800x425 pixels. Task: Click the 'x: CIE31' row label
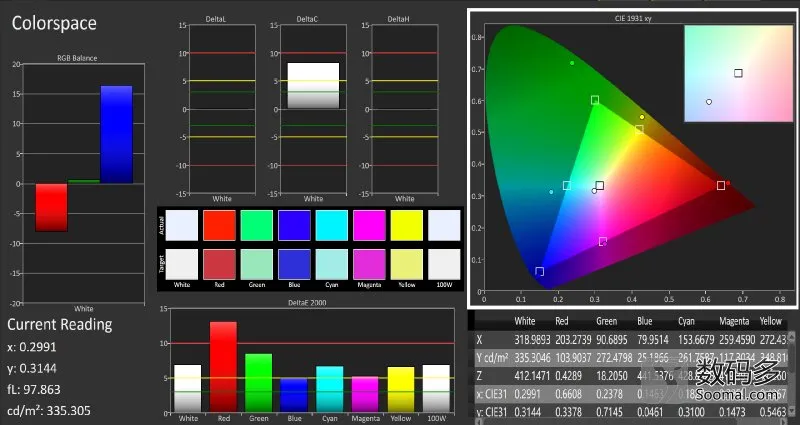pos(492,394)
